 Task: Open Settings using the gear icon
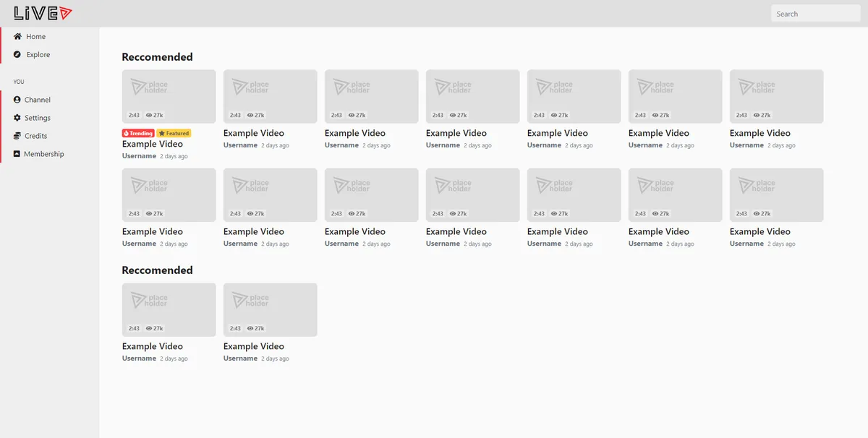coord(18,118)
